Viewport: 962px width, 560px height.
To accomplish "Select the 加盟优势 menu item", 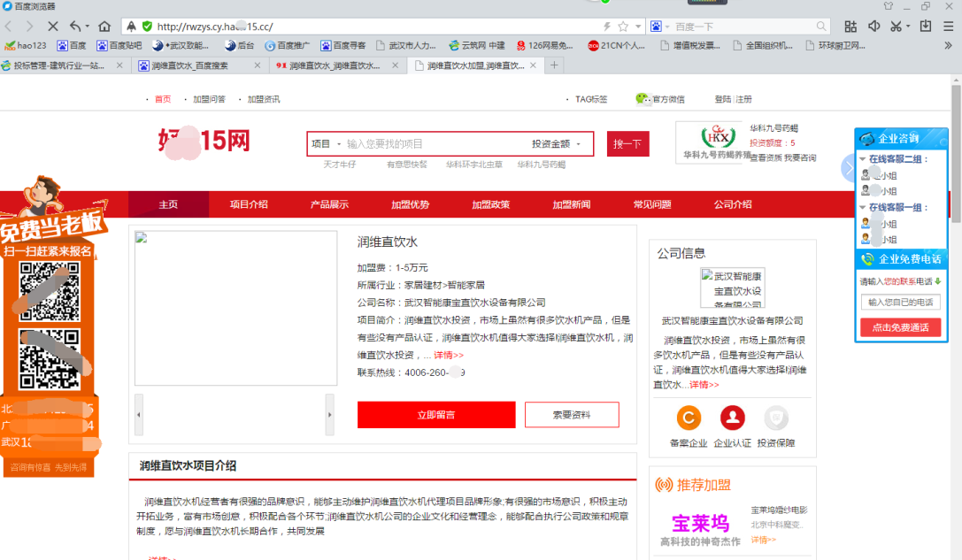I will point(411,204).
